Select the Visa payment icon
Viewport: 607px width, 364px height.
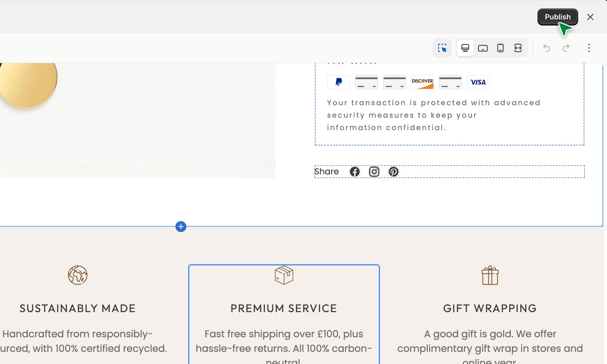478,82
